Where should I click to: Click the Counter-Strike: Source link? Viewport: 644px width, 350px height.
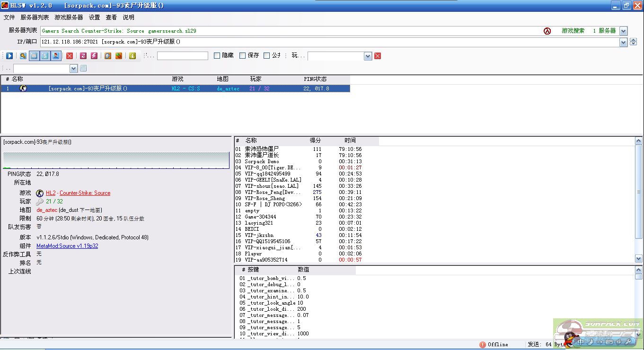pyautogui.click(x=85, y=193)
